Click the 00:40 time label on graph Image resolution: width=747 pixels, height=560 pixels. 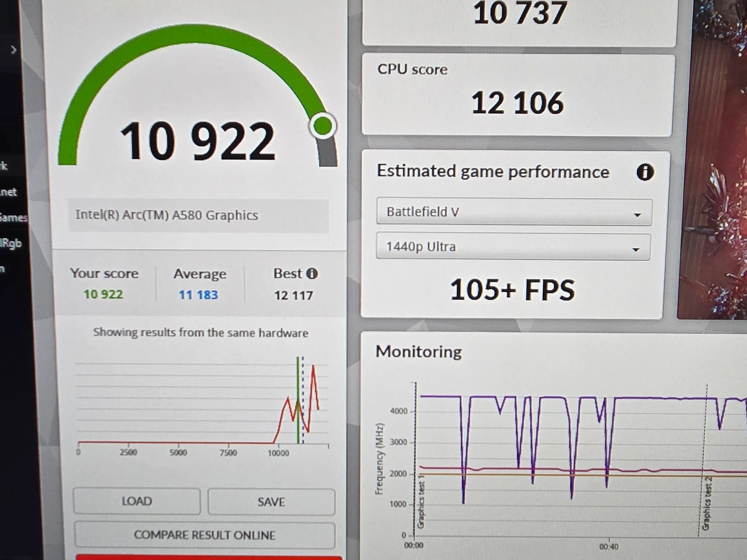(609, 547)
